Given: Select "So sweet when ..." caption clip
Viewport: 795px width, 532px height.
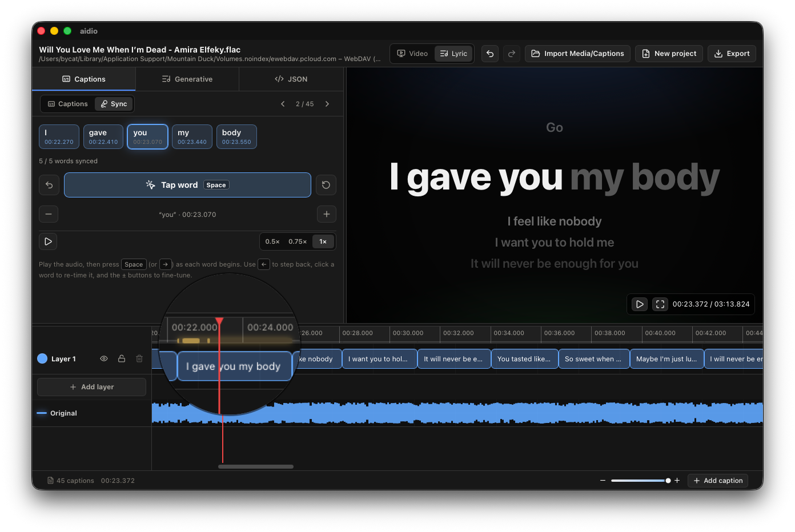Looking at the screenshot, I should pos(594,359).
